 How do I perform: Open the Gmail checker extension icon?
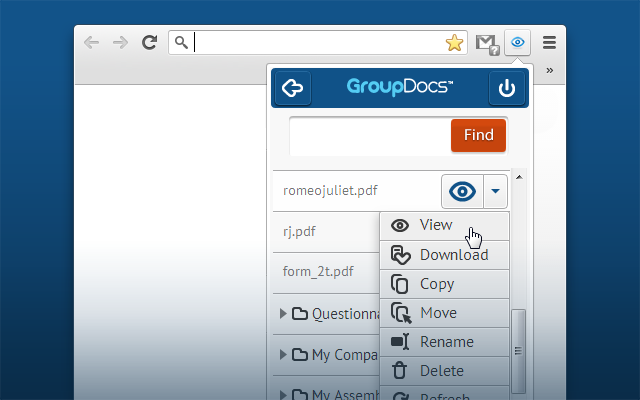[487, 44]
